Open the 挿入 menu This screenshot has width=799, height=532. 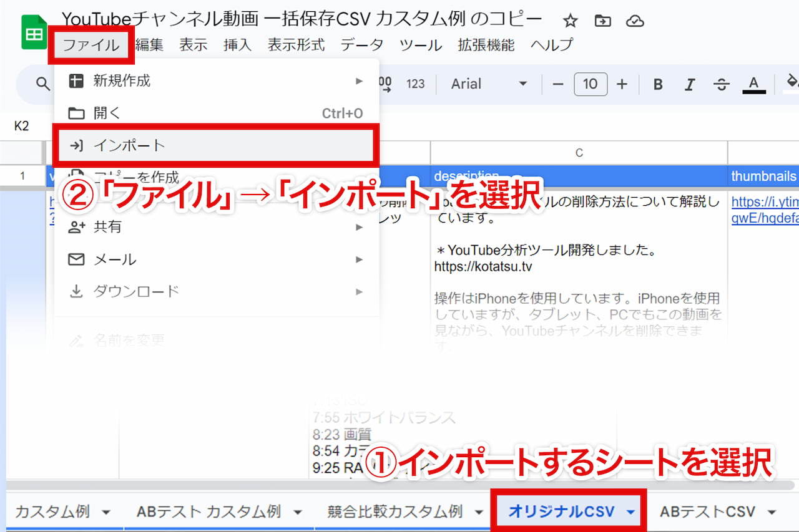pos(237,45)
